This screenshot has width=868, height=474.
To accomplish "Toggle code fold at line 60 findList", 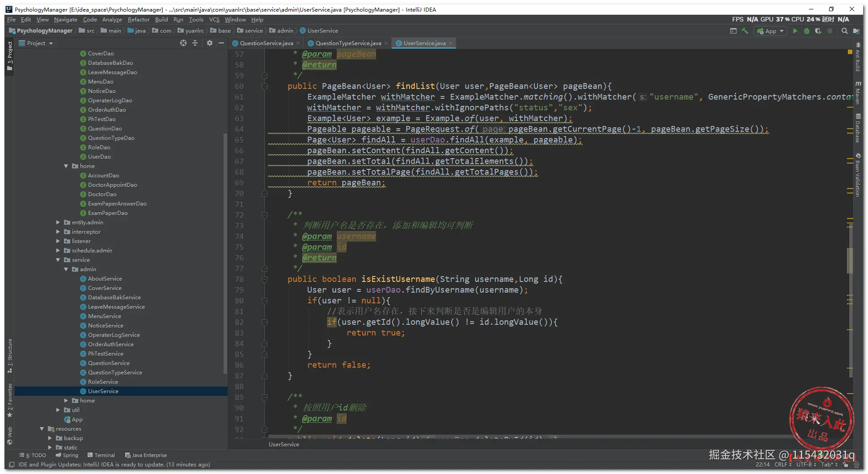I will [x=264, y=86].
